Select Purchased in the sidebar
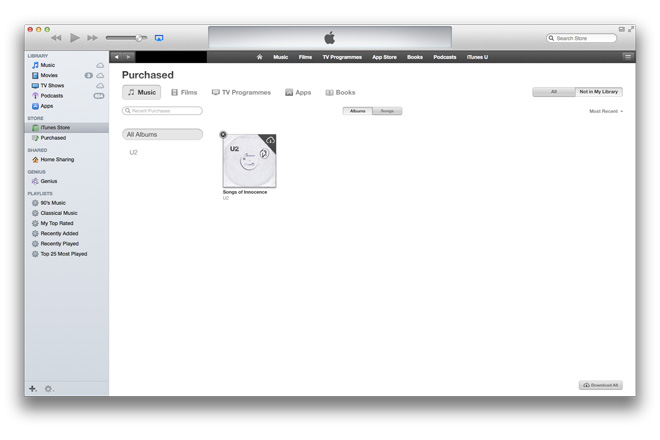 click(53, 138)
